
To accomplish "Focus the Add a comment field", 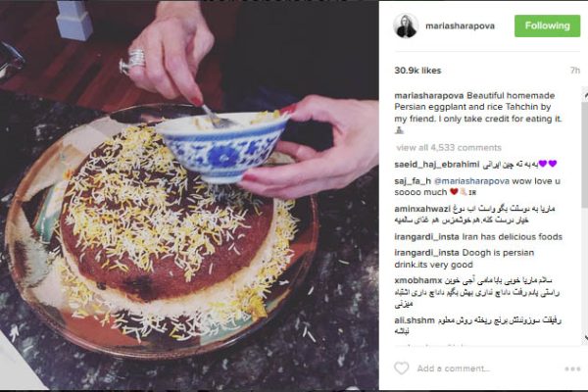I will click(454, 368).
